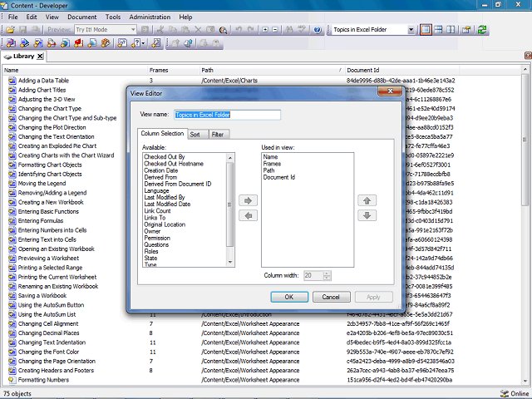Image resolution: width=532 pixels, height=399 pixels.
Task: Click the Path column header in Library
Action: pyautogui.click(x=272, y=70)
